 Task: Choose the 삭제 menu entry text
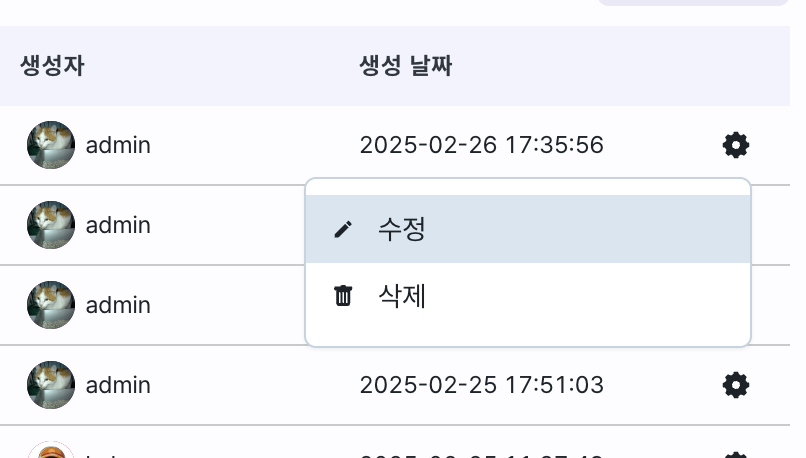point(401,296)
